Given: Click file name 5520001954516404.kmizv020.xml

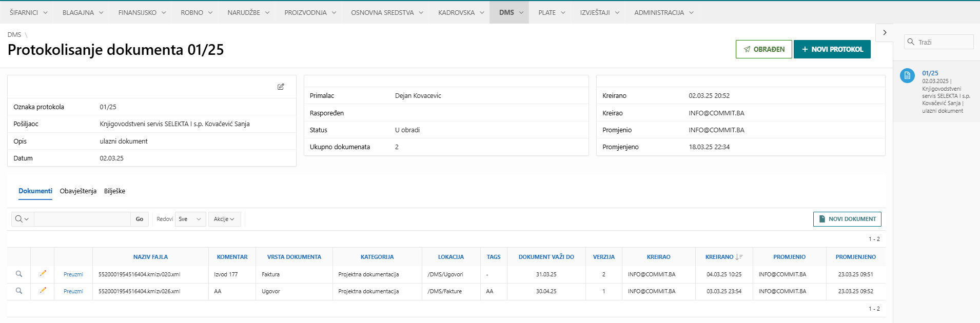Looking at the screenshot, I should [139, 274].
